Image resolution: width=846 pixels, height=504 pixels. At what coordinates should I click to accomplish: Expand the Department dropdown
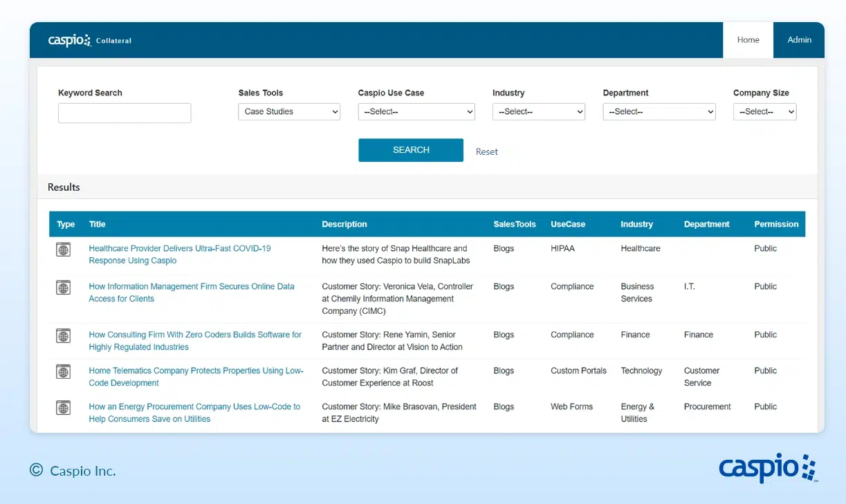tap(659, 111)
